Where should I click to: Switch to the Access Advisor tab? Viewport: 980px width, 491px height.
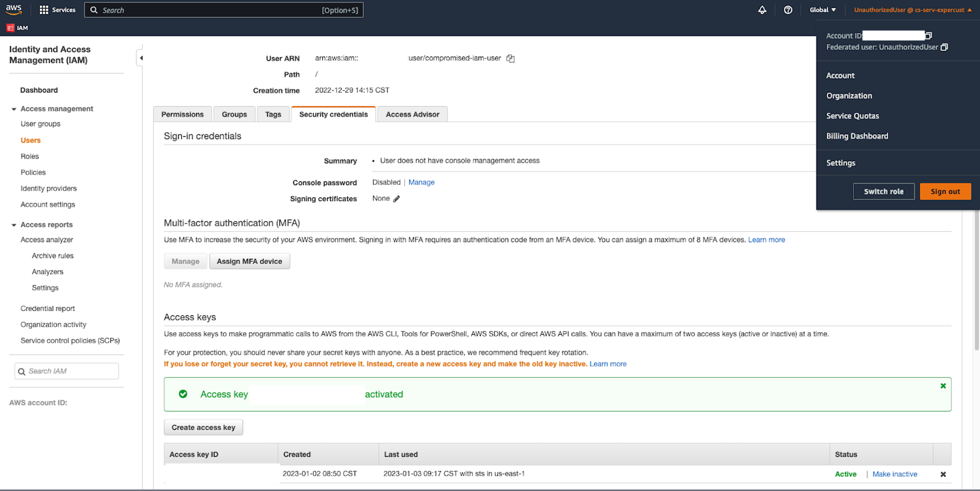click(x=412, y=114)
